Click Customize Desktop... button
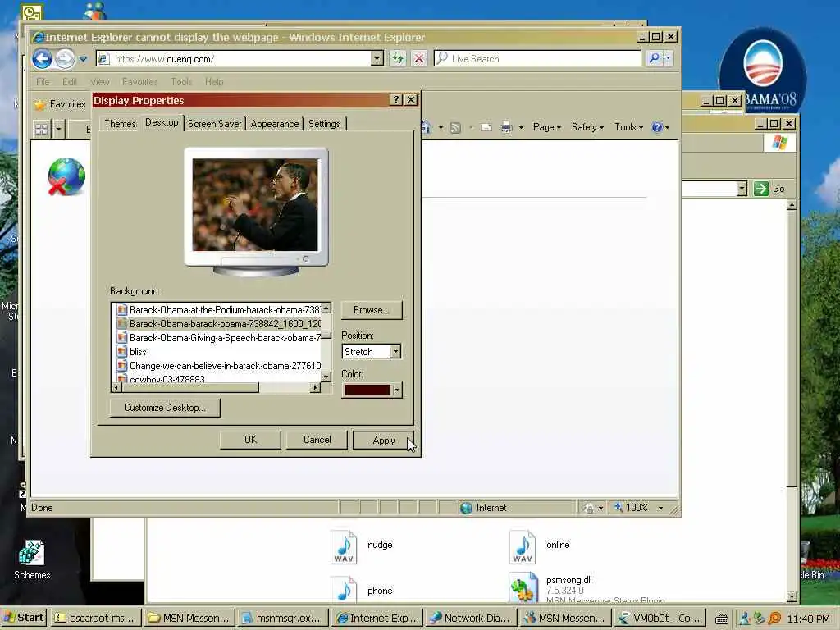The width and height of the screenshot is (840, 630). click(164, 408)
